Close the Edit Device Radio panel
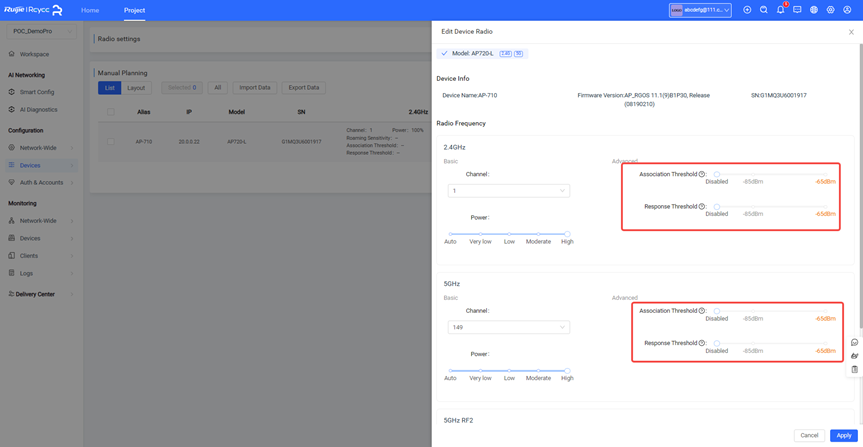The height and width of the screenshot is (447, 863). [x=851, y=32]
